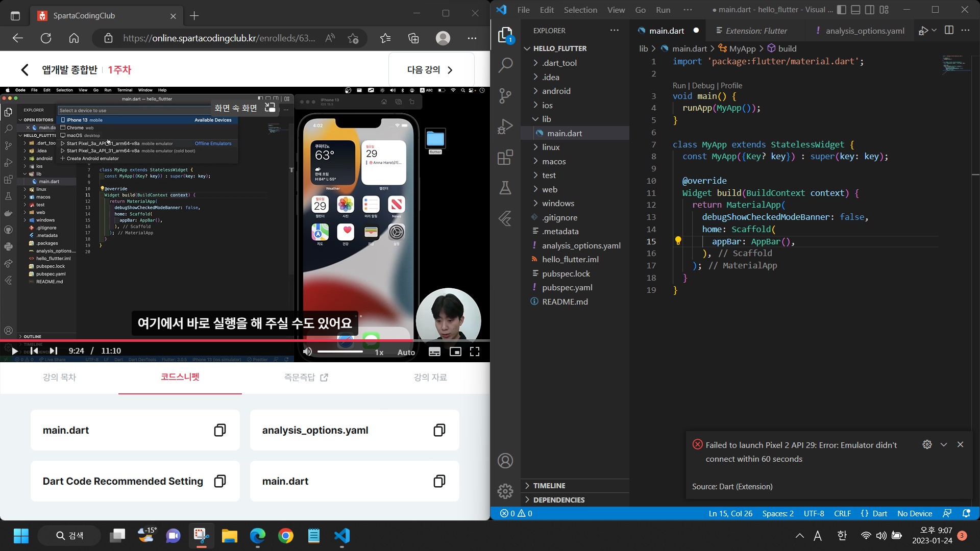Image resolution: width=980 pixels, height=551 pixels.
Task: Open video playback speed 1x selector
Action: click(379, 352)
